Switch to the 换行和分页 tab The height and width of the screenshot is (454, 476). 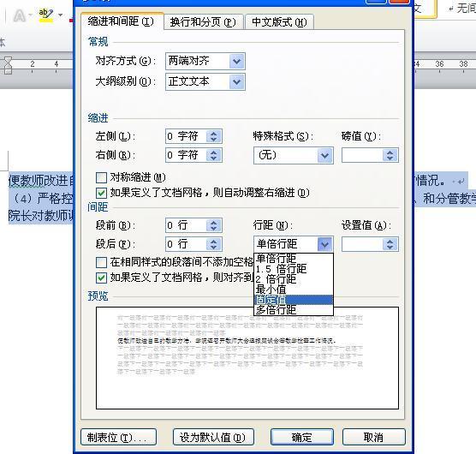tap(203, 22)
